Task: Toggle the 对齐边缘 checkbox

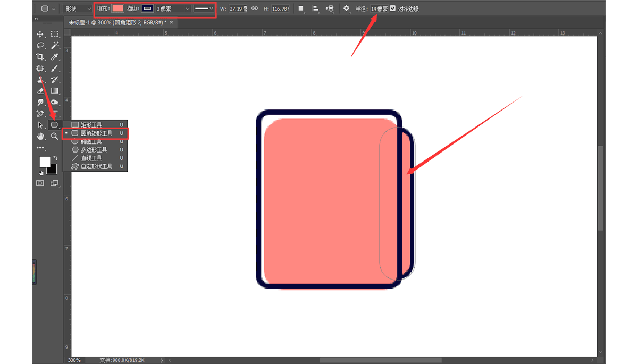Action: tap(393, 9)
